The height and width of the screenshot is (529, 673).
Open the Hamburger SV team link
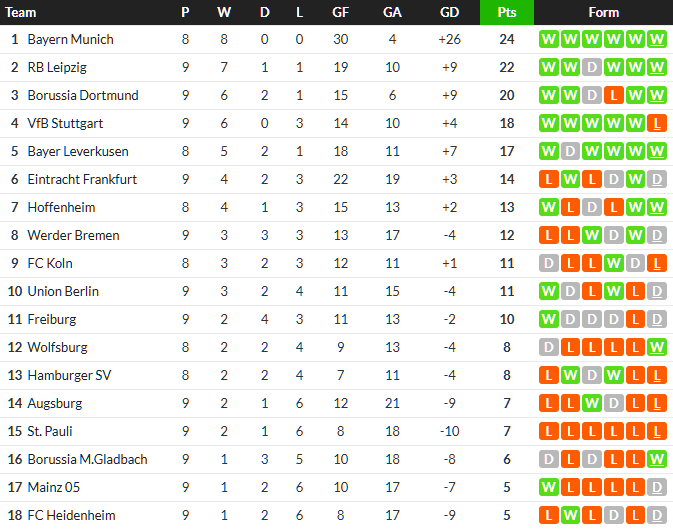(x=69, y=376)
